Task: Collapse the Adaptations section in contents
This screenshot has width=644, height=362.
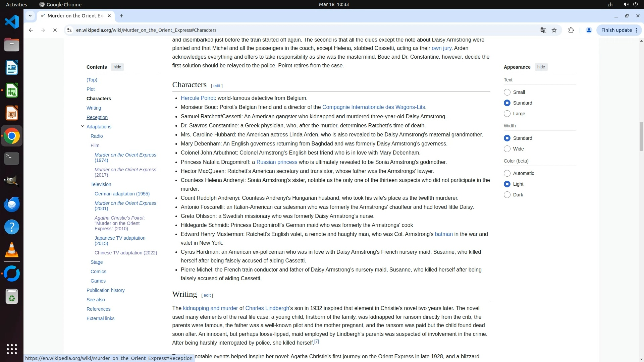Action: click(83, 126)
